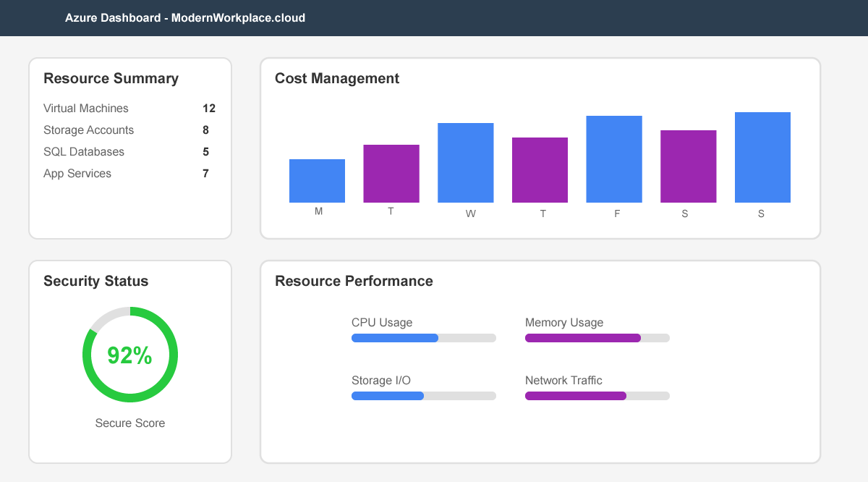The image size is (868, 482).
Task: Click the Wednesday blue bar
Action: tap(465, 162)
